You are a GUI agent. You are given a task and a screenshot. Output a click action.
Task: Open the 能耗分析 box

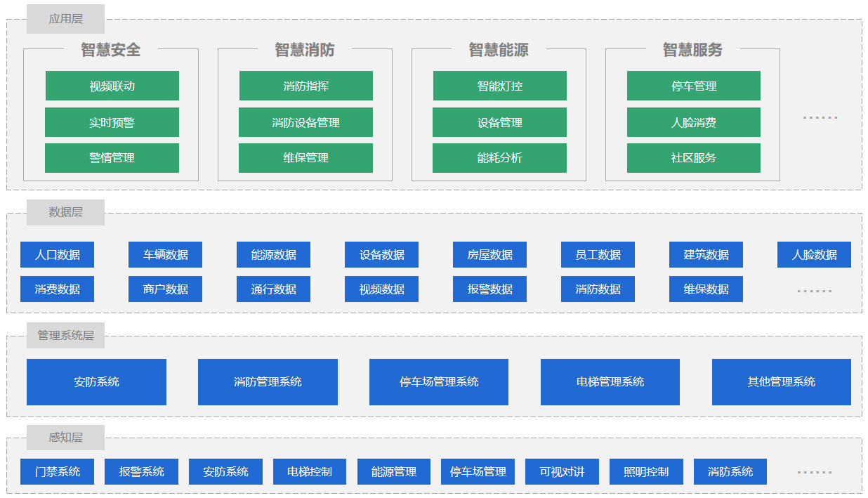500,158
